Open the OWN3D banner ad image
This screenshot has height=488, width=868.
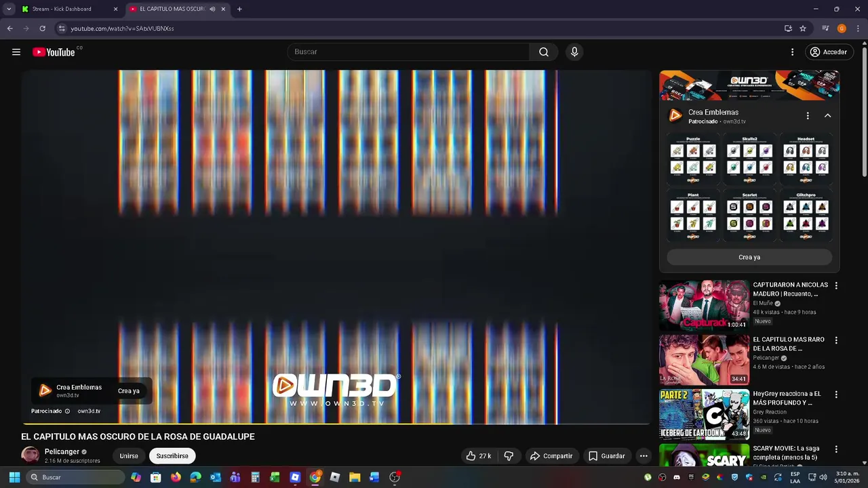point(749,85)
